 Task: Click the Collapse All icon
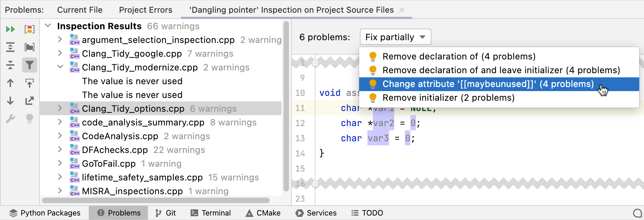tap(10, 65)
